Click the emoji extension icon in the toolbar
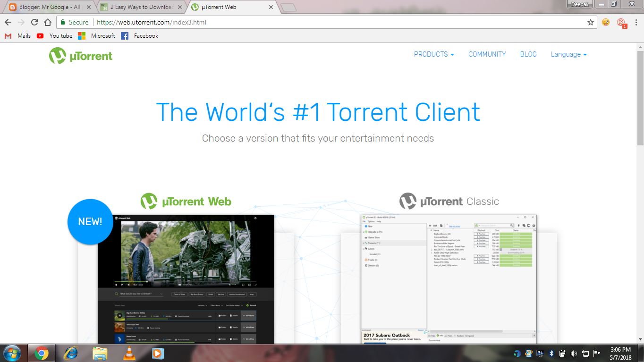Image resolution: width=644 pixels, height=362 pixels. point(606,22)
